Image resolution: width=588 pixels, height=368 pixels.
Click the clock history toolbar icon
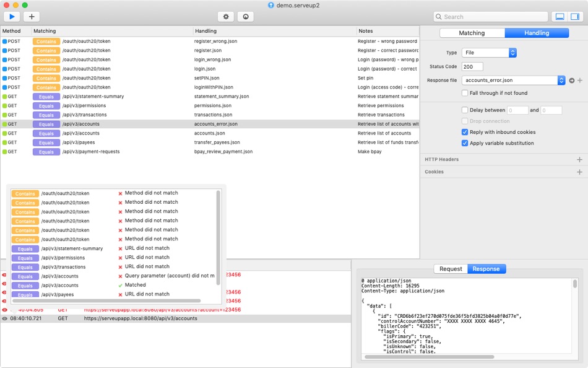tap(246, 17)
